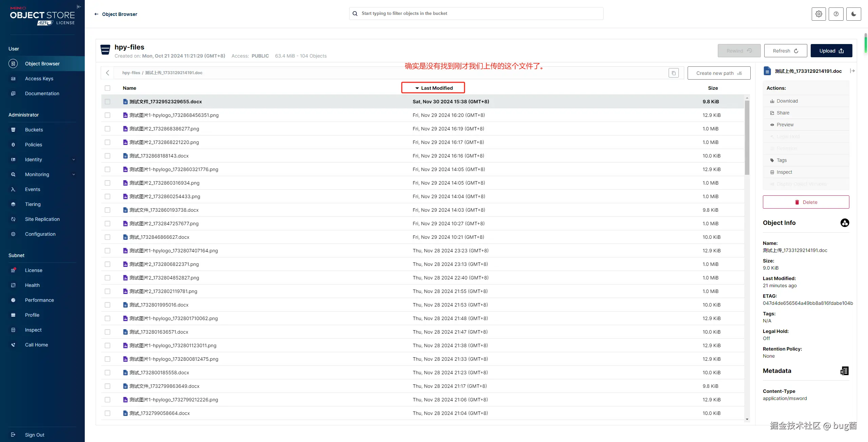Click the bucket object filter search field
The image size is (868, 442).
pos(476,14)
